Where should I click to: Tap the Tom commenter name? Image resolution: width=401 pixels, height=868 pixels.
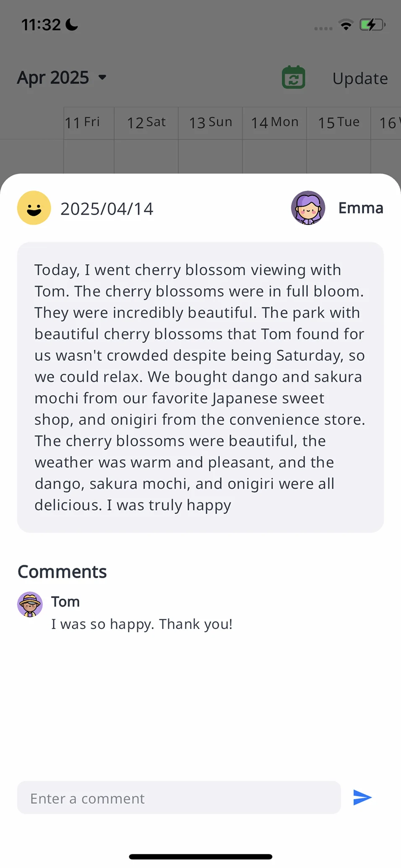click(x=65, y=602)
